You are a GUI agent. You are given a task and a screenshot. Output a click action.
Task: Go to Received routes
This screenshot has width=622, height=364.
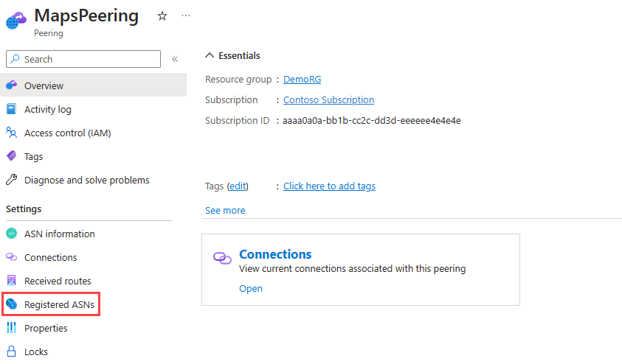pos(58,281)
